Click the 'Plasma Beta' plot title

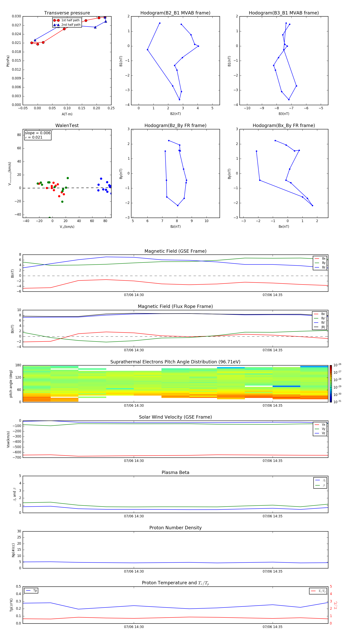(175, 473)
